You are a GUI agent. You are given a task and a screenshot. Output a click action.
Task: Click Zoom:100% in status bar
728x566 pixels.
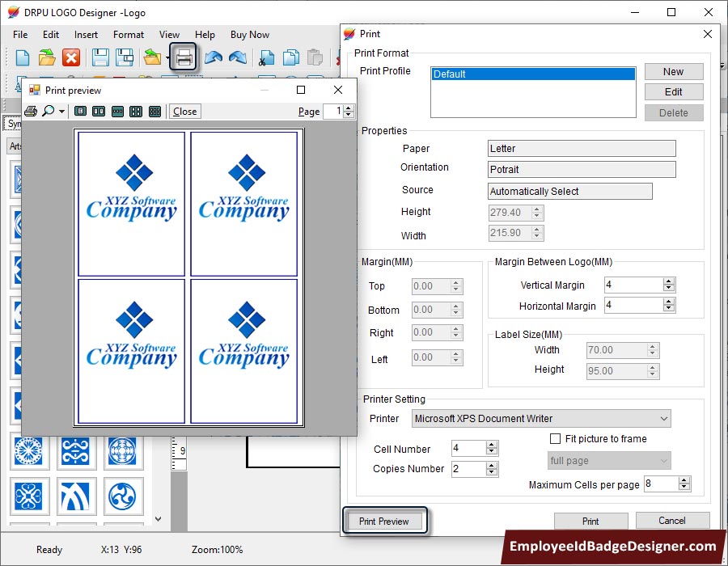[218, 550]
